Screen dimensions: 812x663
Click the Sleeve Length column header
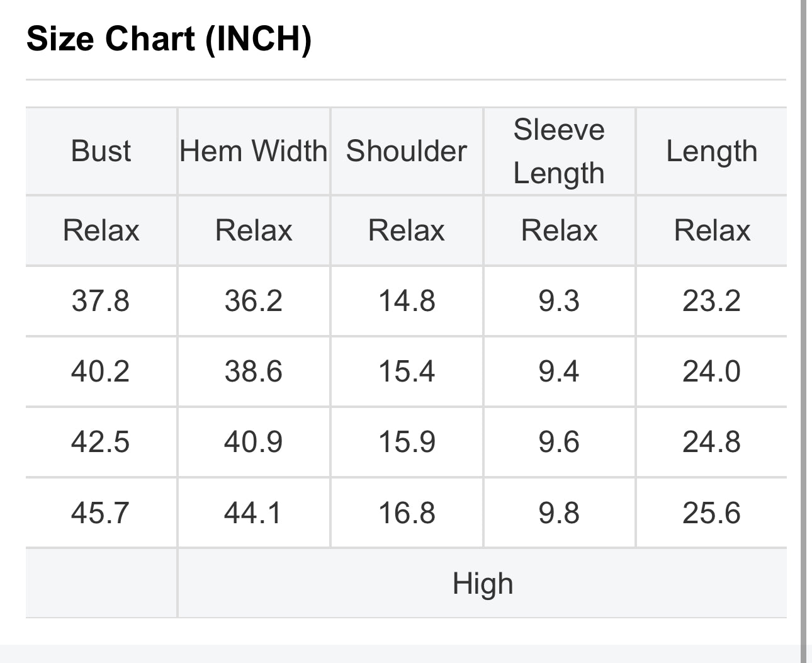559,151
